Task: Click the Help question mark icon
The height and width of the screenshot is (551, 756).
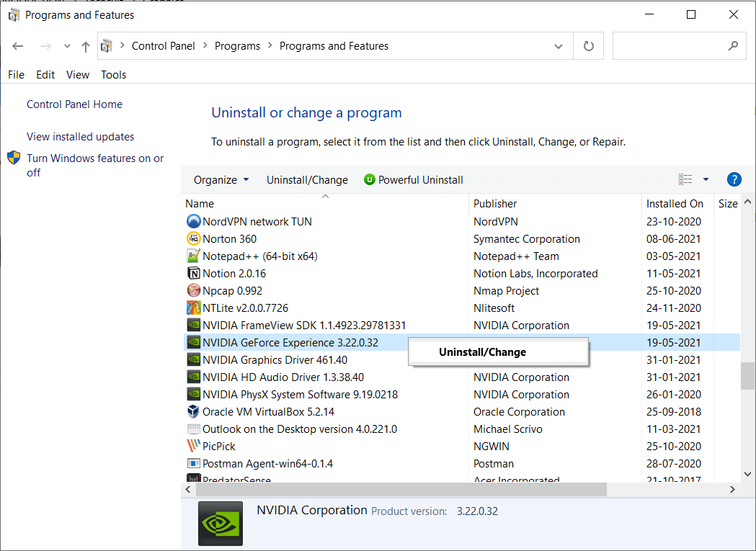Action: pyautogui.click(x=734, y=179)
